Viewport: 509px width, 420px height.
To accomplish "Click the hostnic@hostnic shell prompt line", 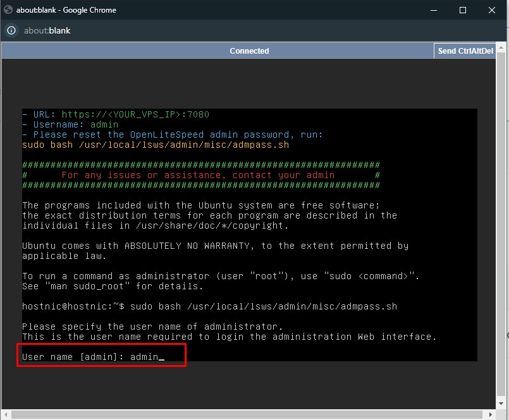I will pyautogui.click(x=209, y=306).
